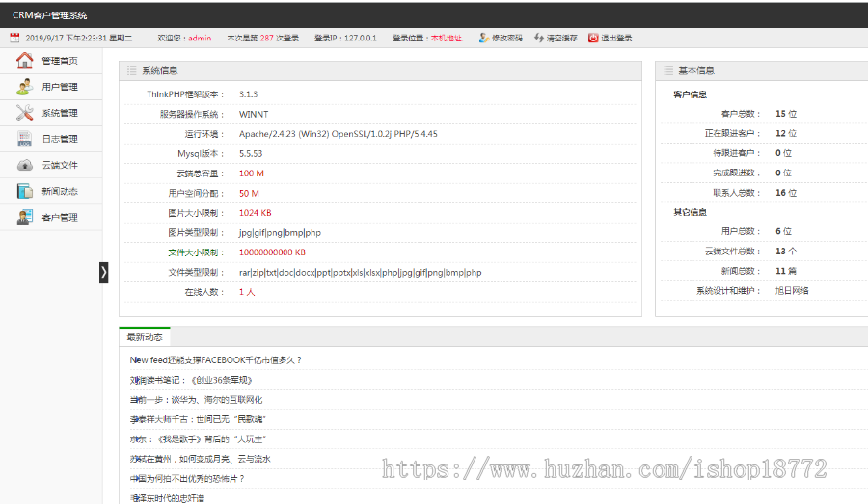868x504 pixels.
Task: Select the 退出登录 text link
Action: pos(616,39)
